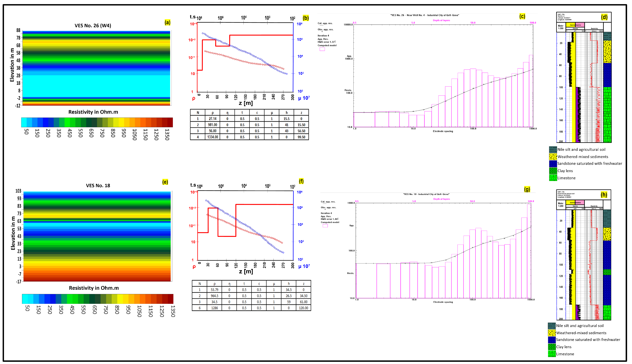Click the Computed model pink box in panel (g)
632x364 pixels.
(325, 226)
